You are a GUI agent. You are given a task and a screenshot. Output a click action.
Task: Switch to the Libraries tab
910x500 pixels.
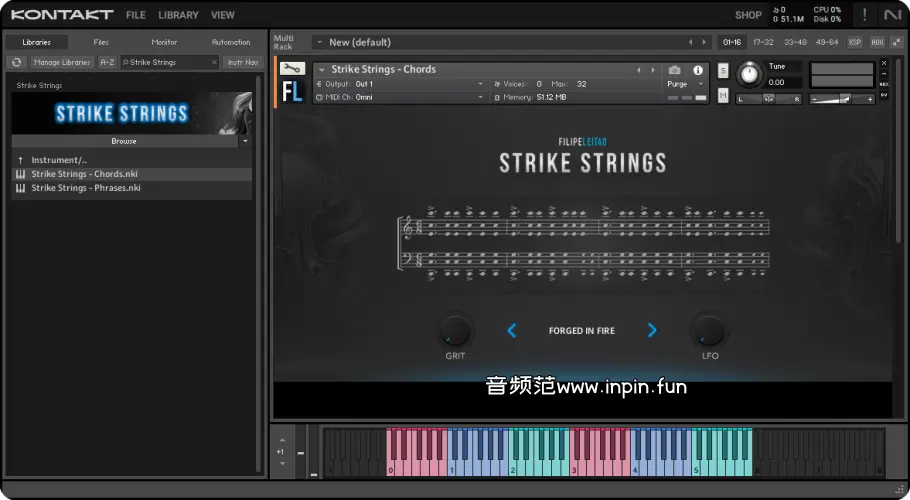pyautogui.click(x=37, y=42)
